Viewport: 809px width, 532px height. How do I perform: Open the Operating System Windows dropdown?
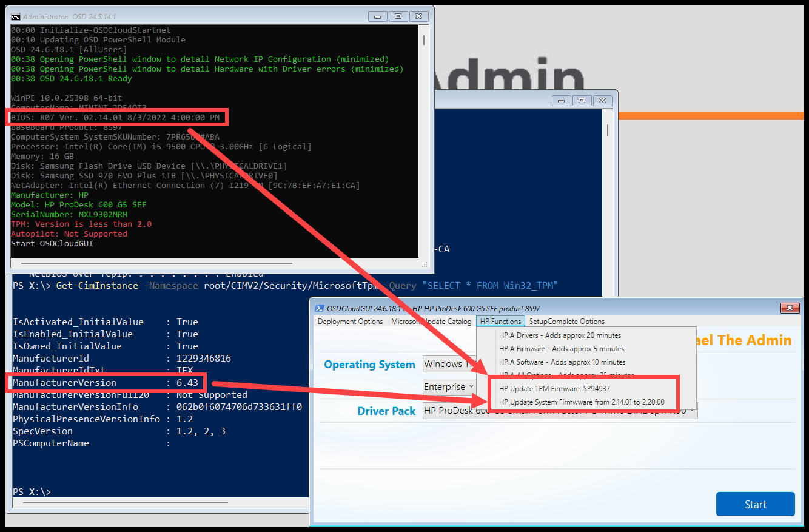[x=450, y=364]
